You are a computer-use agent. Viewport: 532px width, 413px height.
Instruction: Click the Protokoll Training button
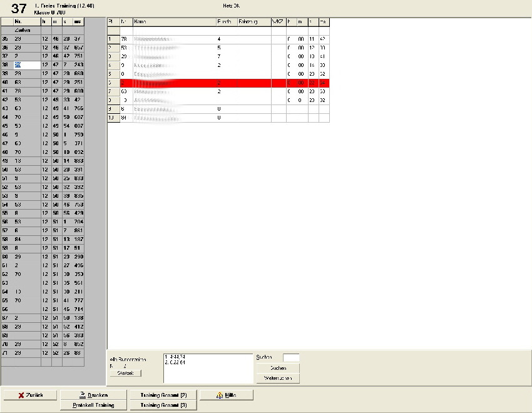[x=95, y=405]
